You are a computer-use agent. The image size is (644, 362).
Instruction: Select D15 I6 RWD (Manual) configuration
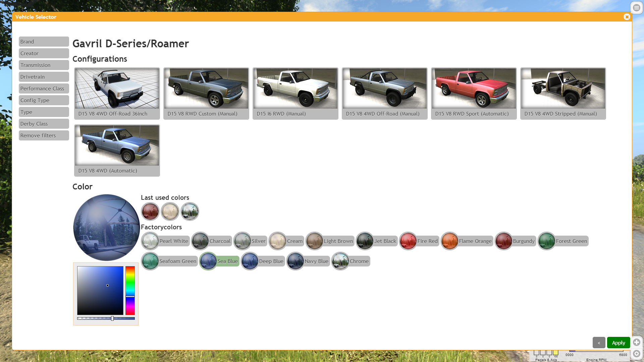pyautogui.click(x=296, y=94)
